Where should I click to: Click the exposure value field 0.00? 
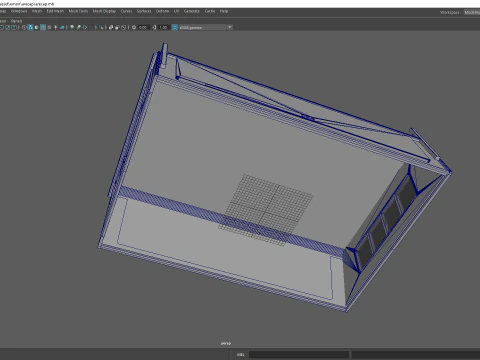pyautogui.click(x=143, y=27)
